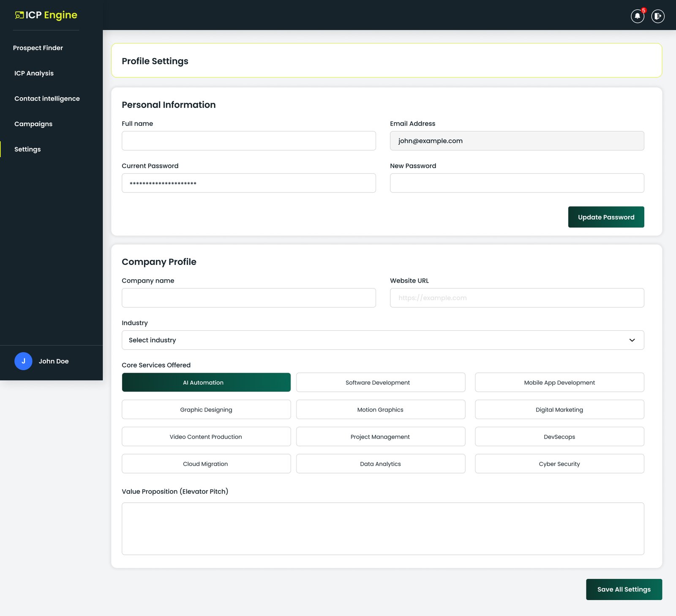Click the Core Services Offered label
The width and height of the screenshot is (676, 616).
(x=156, y=365)
